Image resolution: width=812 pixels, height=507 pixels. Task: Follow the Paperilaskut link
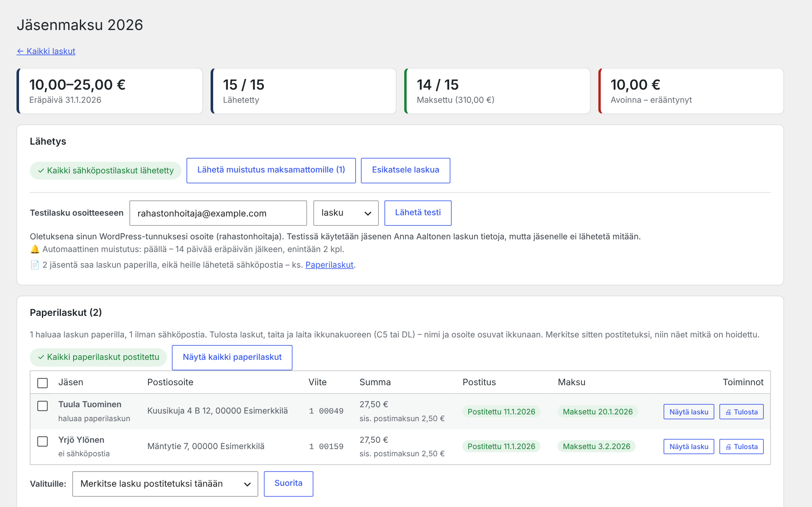coord(329,265)
